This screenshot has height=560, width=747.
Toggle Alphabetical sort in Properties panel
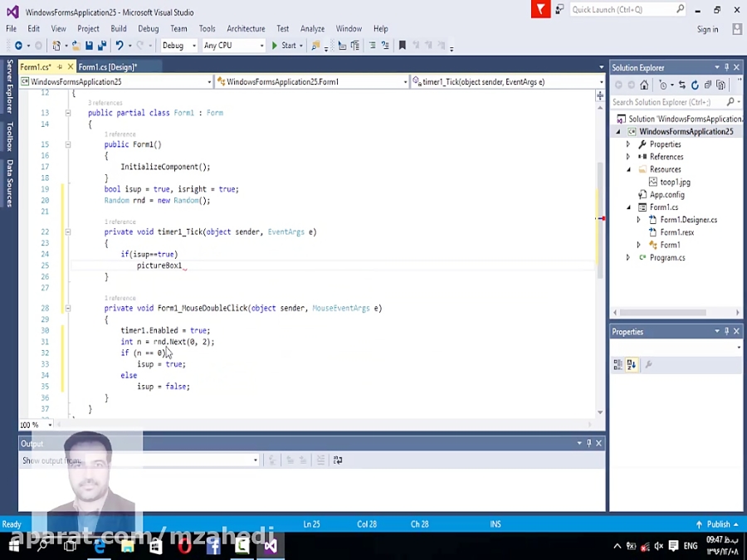tap(632, 364)
